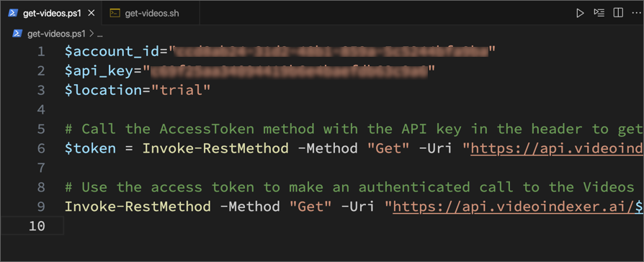The width and height of the screenshot is (644, 262).
Task: Open the api.videoind URL on line 6
Action: coord(557,148)
